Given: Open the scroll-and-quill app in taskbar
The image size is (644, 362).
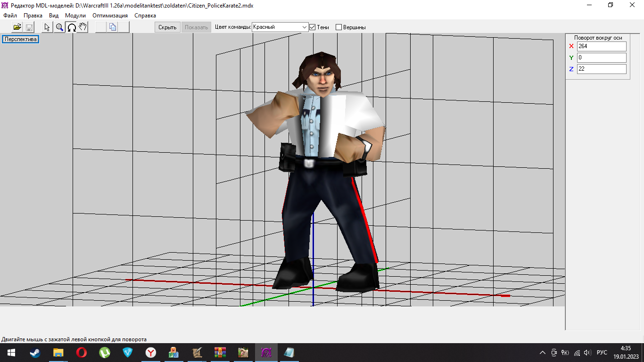Looking at the screenshot, I should (197, 353).
